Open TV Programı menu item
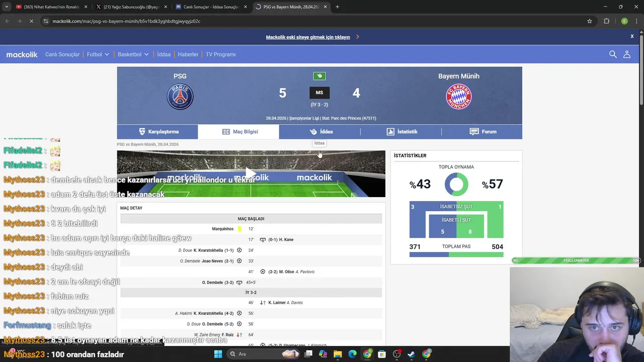Viewport: 644px width, 362px height. tap(220, 54)
